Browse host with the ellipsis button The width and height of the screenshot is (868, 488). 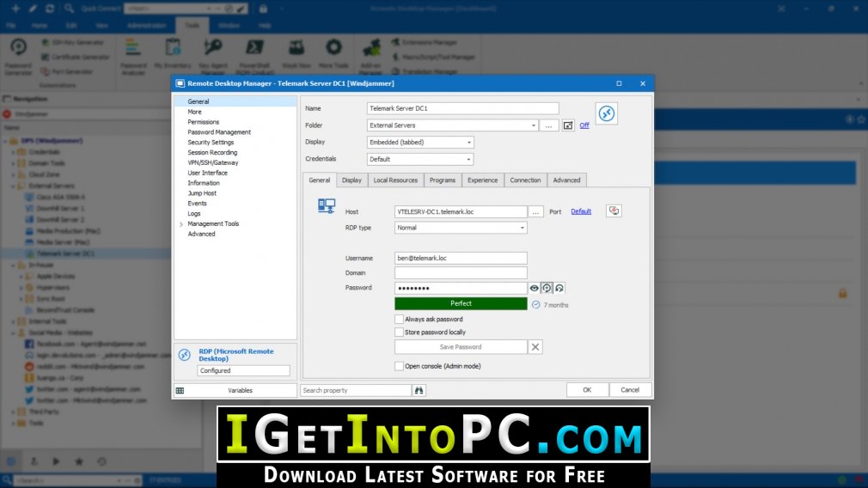[x=535, y=212]
